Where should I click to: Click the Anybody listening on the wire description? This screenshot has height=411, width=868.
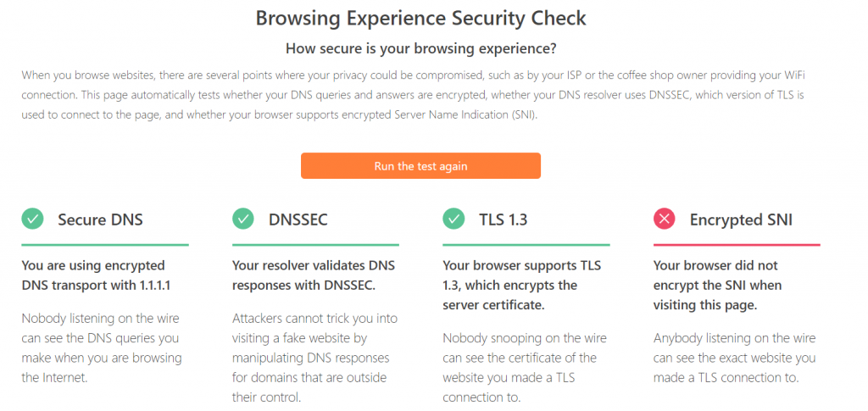click(x=735, y=358)
